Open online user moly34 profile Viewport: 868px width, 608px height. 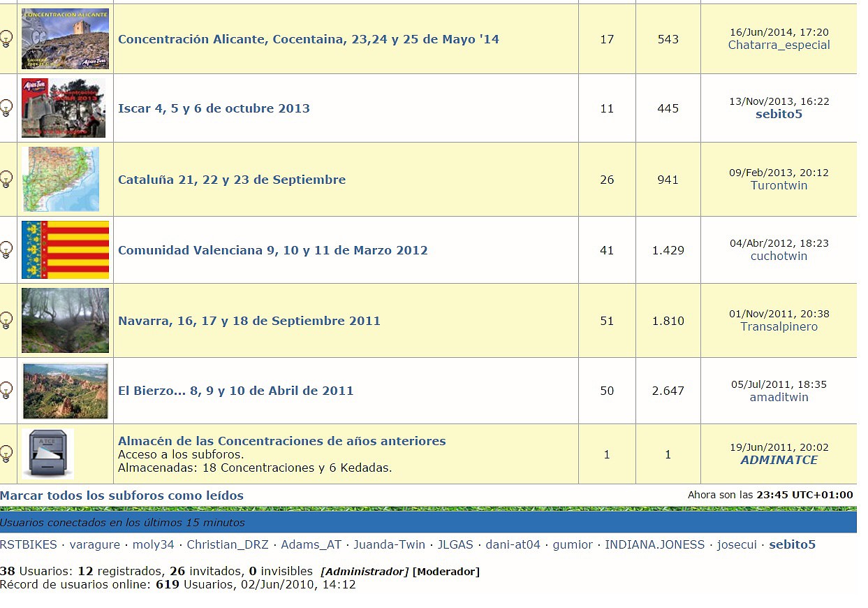click(153, 544)
